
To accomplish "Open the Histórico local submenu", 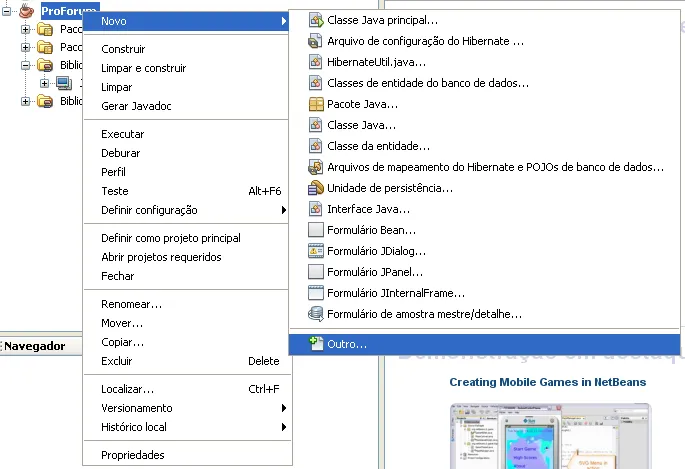I will [188, 427].
